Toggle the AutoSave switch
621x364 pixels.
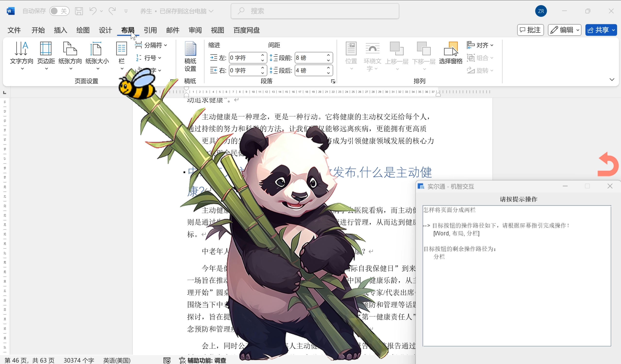tap(59, 11)
